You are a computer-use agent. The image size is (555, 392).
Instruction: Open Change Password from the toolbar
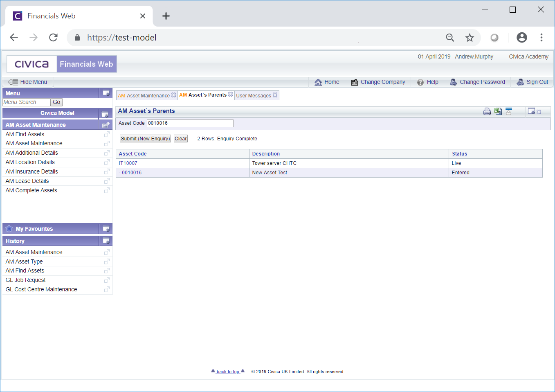tap(477, 82)
